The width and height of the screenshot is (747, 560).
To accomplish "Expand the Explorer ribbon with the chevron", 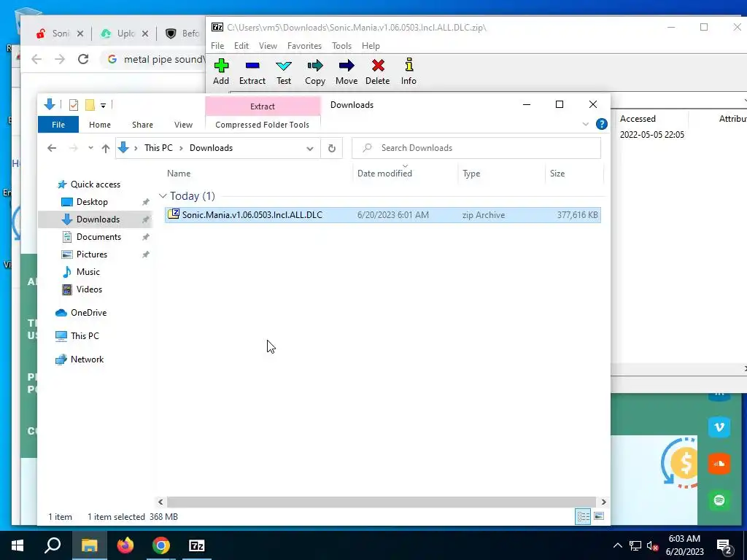I will pyautogui.click(x=586, y=124).
